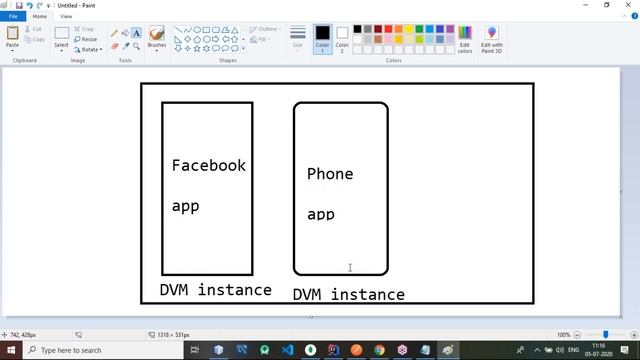Image resolution: width=640 pixels, height=360 pixels.
Task: Click the Windows Start button
Action: coord(11,350)
